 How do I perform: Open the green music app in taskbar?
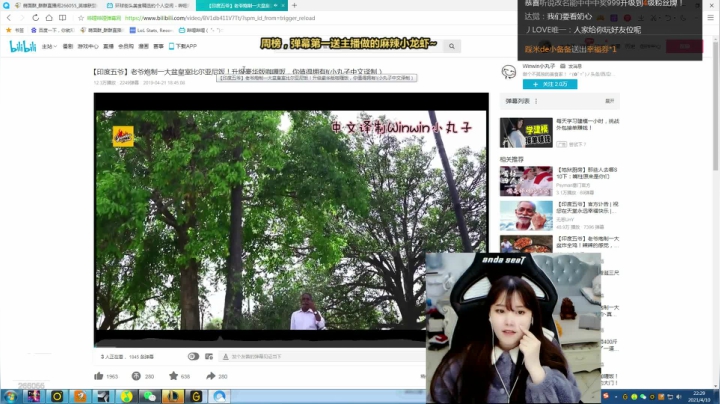coord(126,396)
